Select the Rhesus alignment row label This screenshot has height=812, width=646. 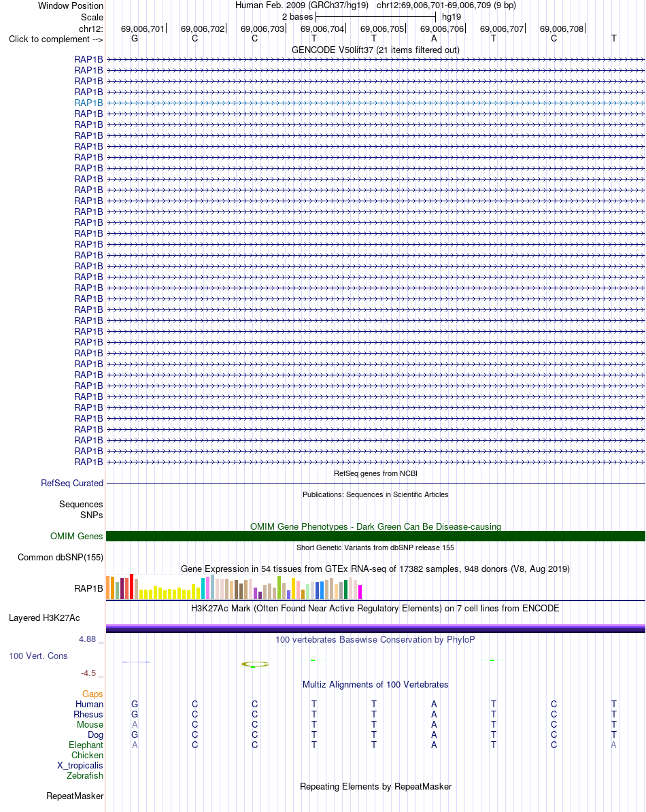88,715
